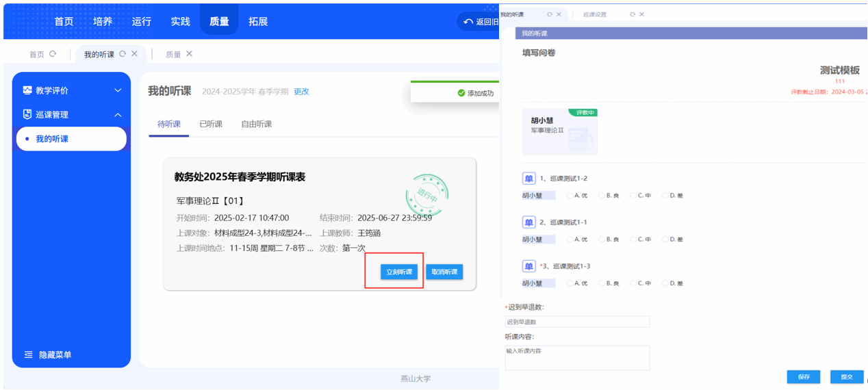Viewport: 868px width, 390px height.
Task: Close the 巡课设置 tab
Action: [x=641, y=14]
